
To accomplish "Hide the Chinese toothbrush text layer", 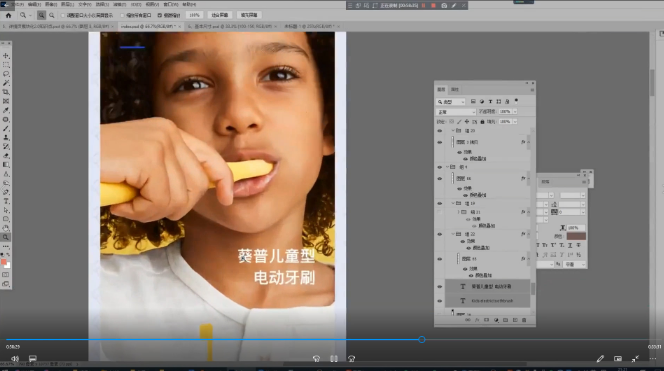I will [440, 287].
